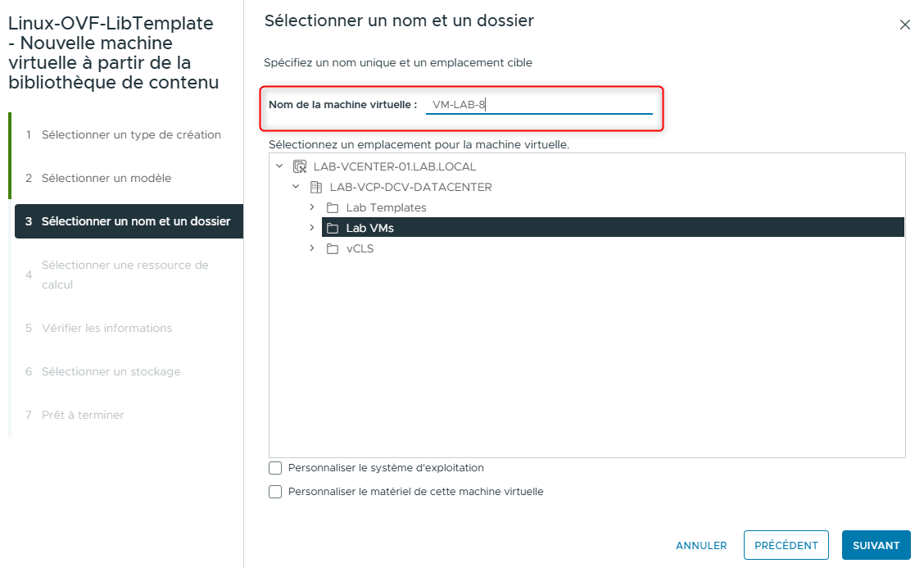Click the vCLS folder icon

pos(331,248)
